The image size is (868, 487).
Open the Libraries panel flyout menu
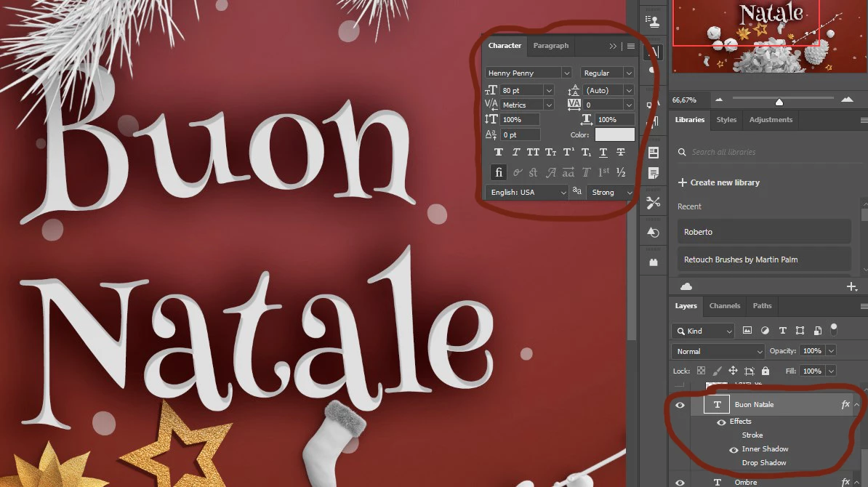[864, 120]
